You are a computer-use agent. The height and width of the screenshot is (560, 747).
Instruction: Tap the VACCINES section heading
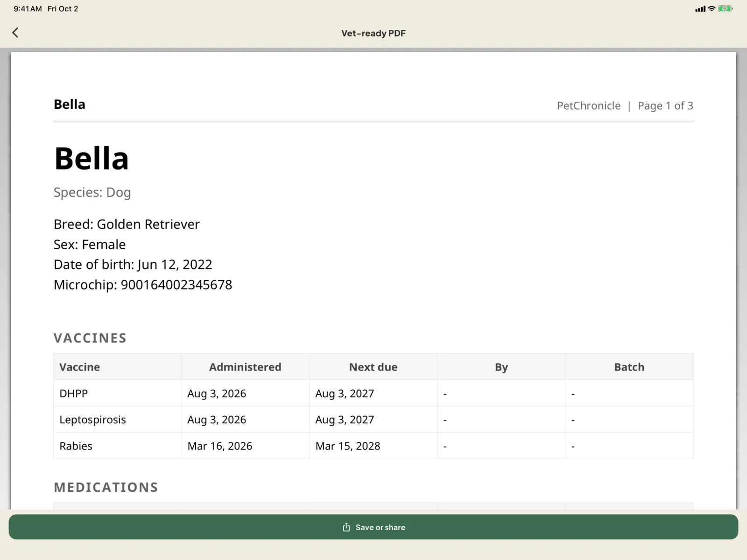tap(90, 338)
